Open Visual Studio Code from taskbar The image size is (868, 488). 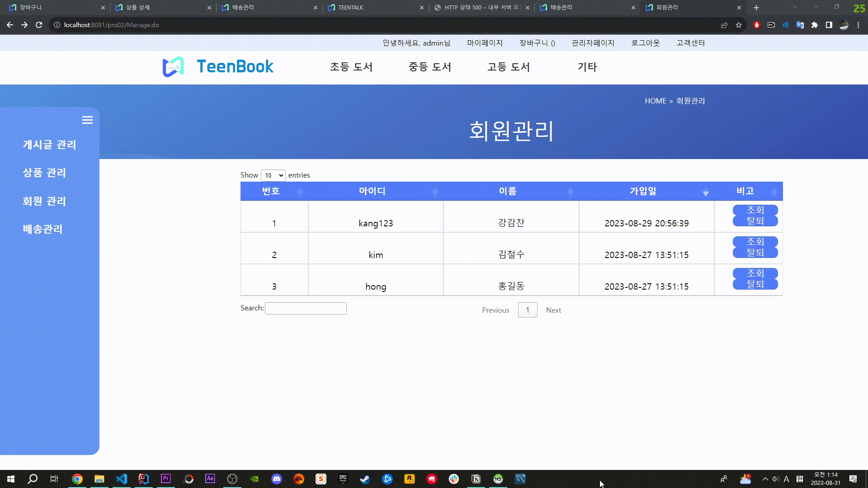click(x=122, y=479)
